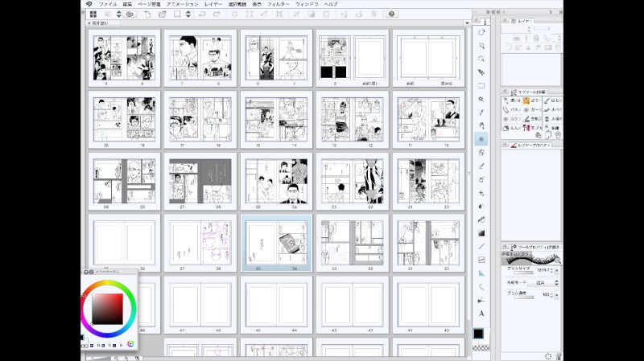Open the アニメーション menu
Screen dimensions: 644x361
coord(183,4)
